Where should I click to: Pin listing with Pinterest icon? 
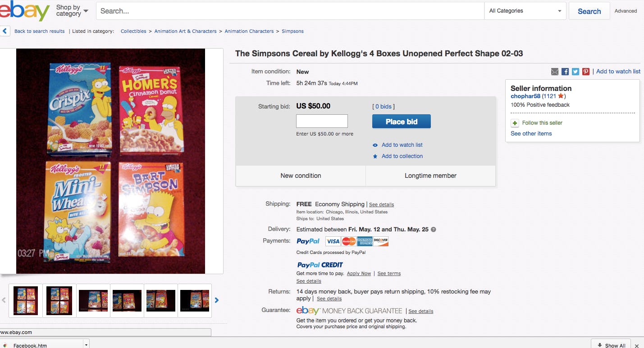(x=586, y=72)
